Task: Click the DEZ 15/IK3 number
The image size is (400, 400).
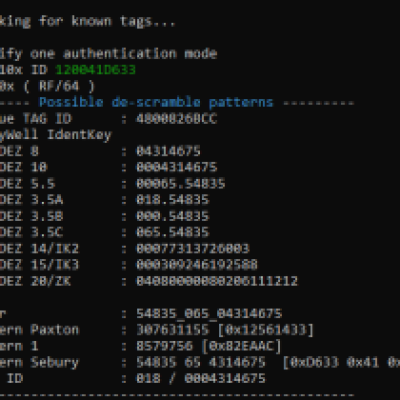Action: coord(197,265)
